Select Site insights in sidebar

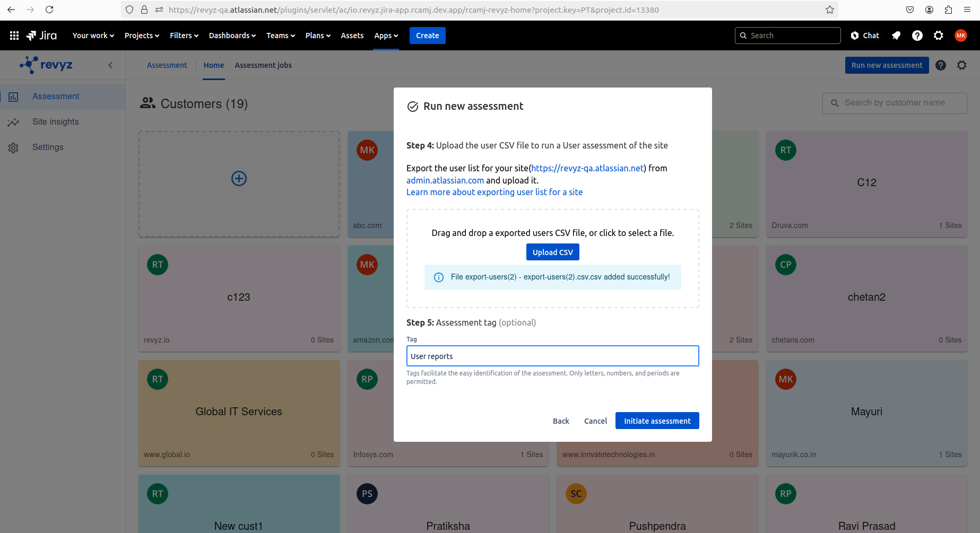click(x=63, y=122)
